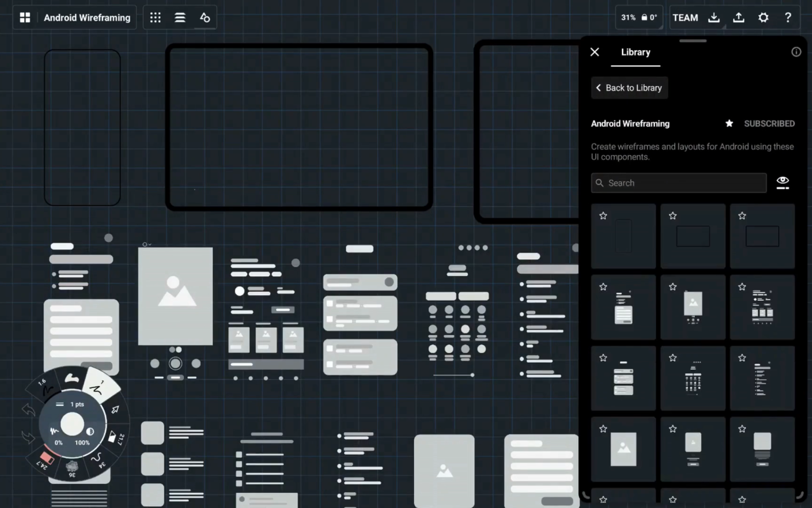Open the gallery grid icon
Image resolution: width=812 pixels, height=508 pixels.
25,17
